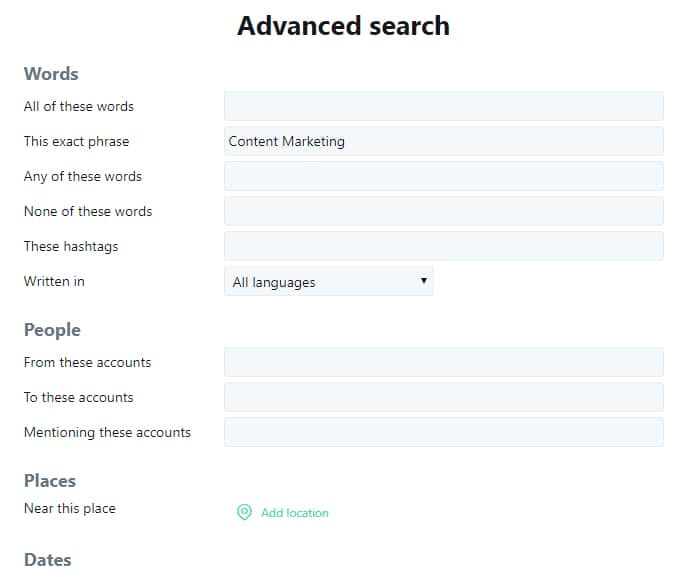Click the Dates section heading
This screenshot has width=692, height=577.
click(x=48, y=560)
